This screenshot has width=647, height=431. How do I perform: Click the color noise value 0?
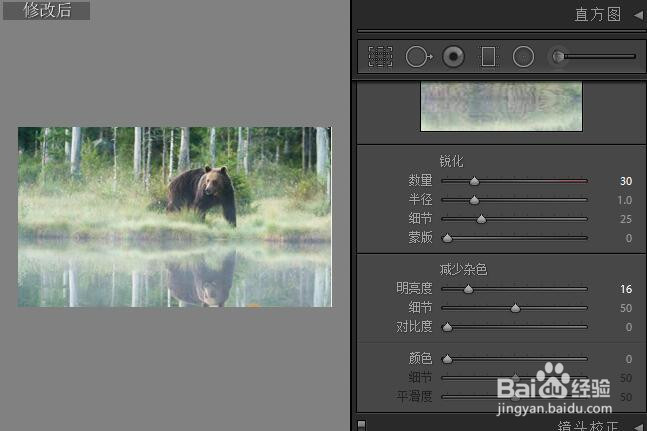(628, 359)
